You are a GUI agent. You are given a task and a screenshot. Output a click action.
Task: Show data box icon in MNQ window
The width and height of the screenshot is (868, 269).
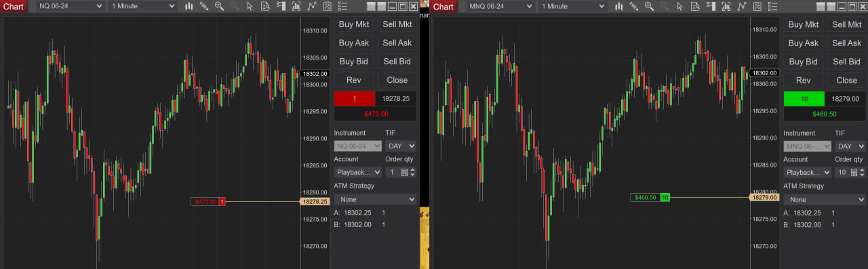[x=695, y=6]
